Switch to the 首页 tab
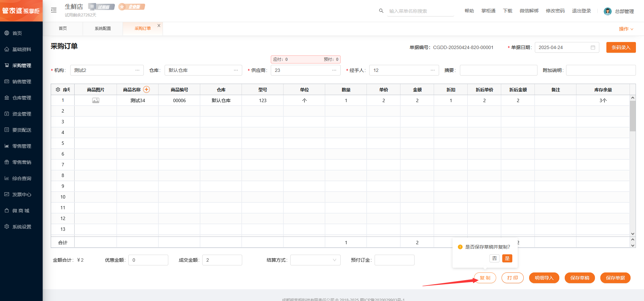Image resolution: width=644 pixels, height=301 pixels. click(63, 29)
